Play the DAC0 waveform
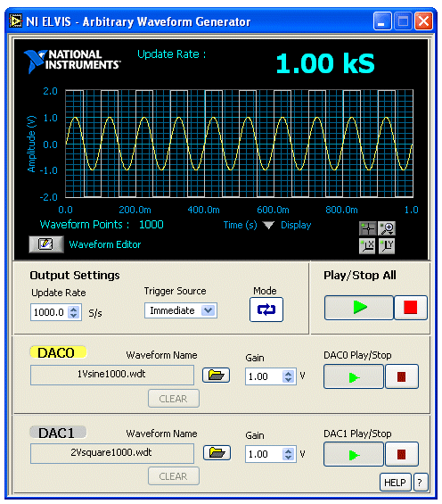The image size is (442, 504). point(354,376)
